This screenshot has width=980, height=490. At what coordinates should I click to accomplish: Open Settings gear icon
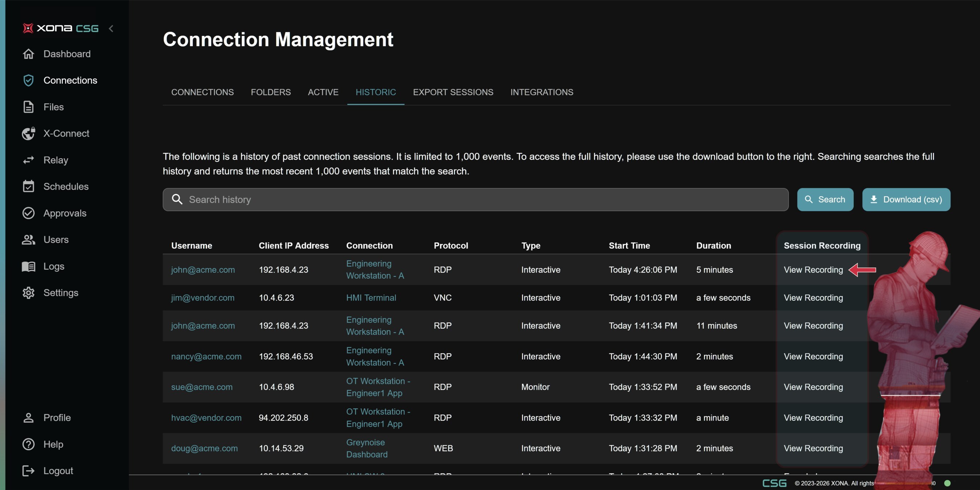point(29,293)
